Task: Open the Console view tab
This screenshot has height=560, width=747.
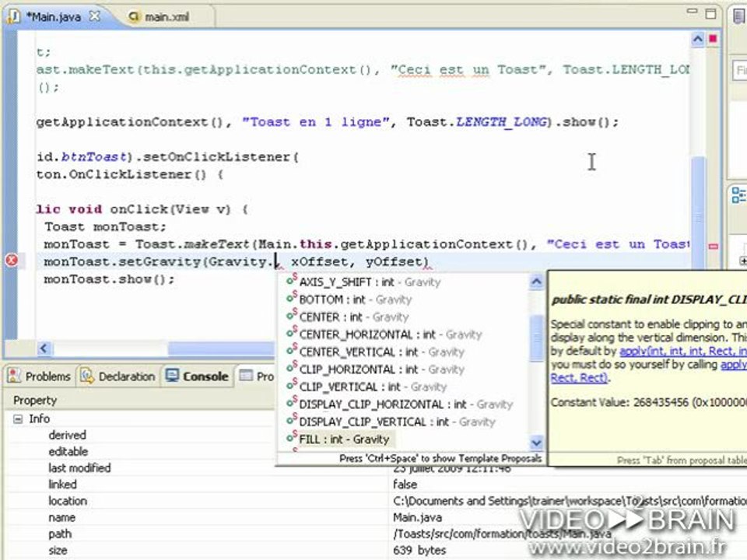Action: coord(197,376)
